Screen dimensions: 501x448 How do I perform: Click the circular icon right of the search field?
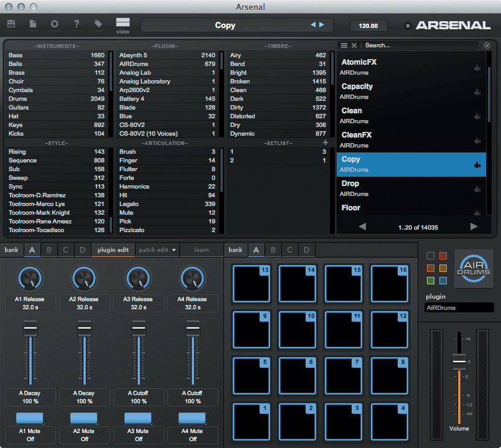(487, 45)
